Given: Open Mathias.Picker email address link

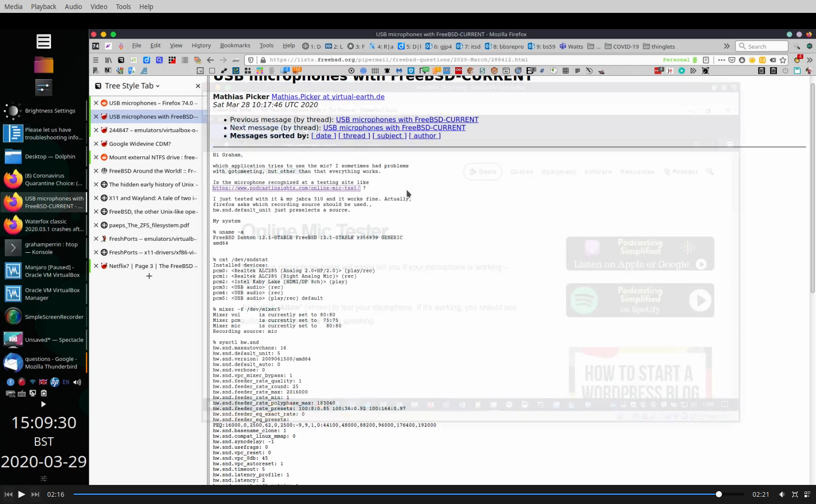Looking at the screenshot, I should (328, 97).
